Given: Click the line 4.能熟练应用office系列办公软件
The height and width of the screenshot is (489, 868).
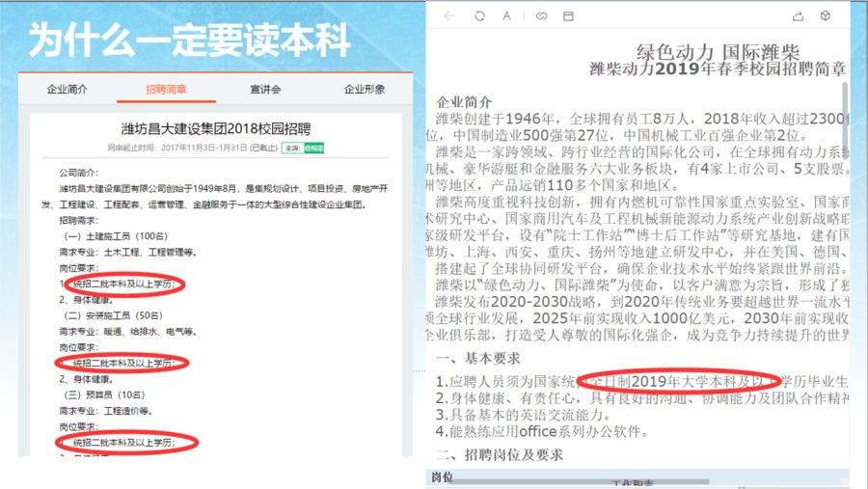Looking at the screenshot, I should [542, 431].
